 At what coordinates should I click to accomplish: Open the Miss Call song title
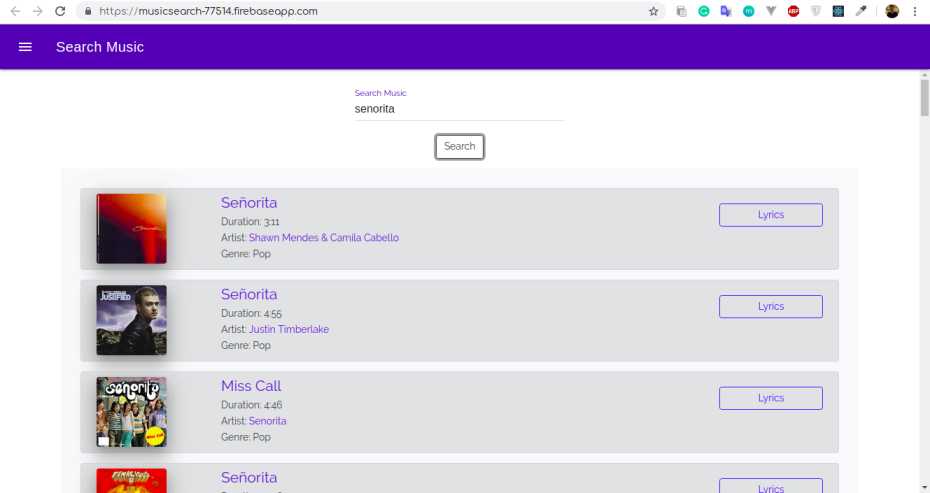(x=251, y=386)
